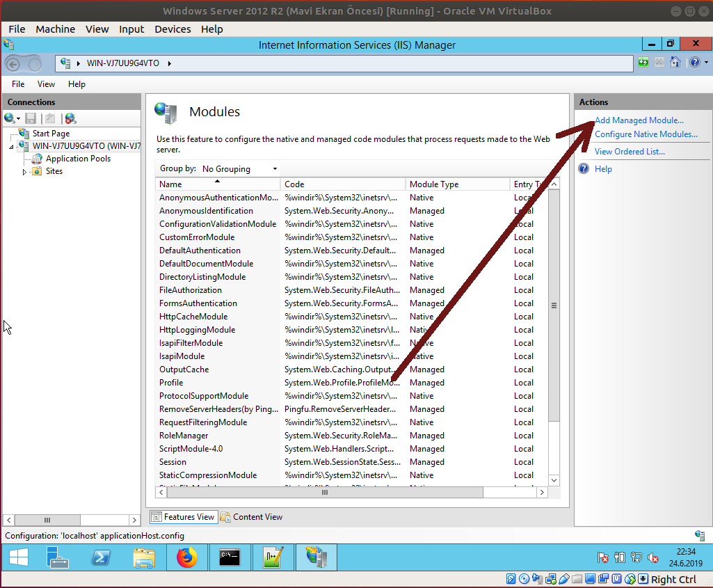Open Server Manager from taskbar
713x588 pixels.
[x=57, y=557]
